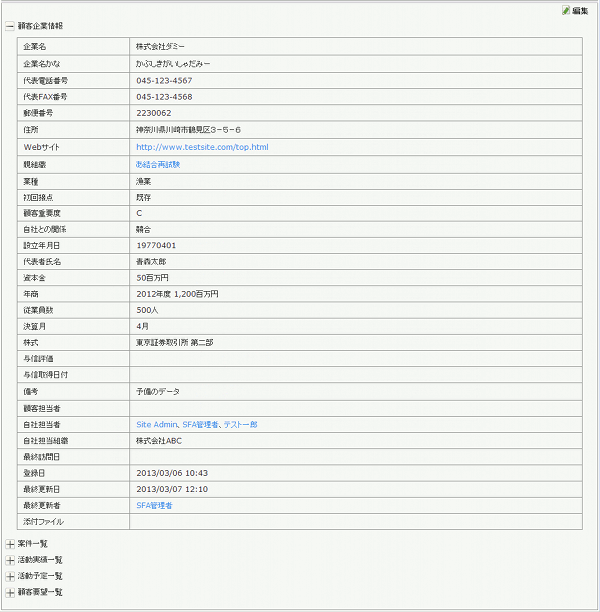Expand the 活動予定一覧 section
Screen dimensions: 600x612
(x=10, y=576)
